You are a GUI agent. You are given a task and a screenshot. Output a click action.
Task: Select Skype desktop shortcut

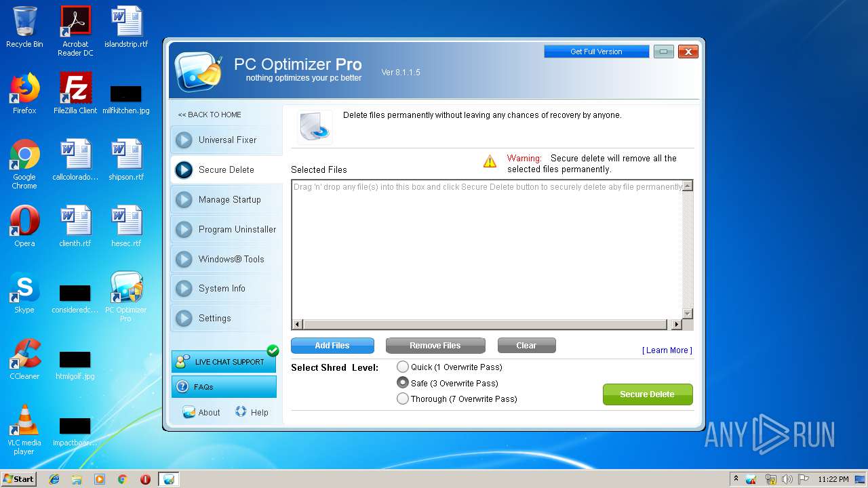24,293
